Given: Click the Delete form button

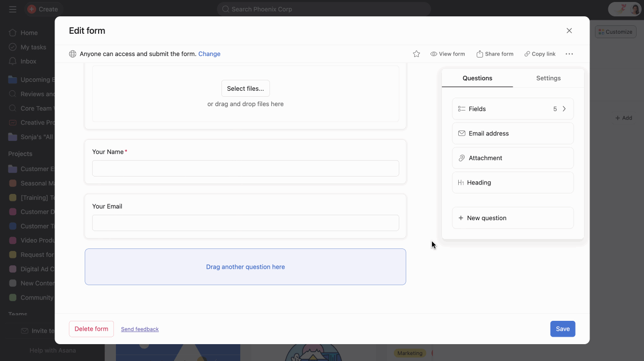Looking at the screenshot, I should 91,329.
